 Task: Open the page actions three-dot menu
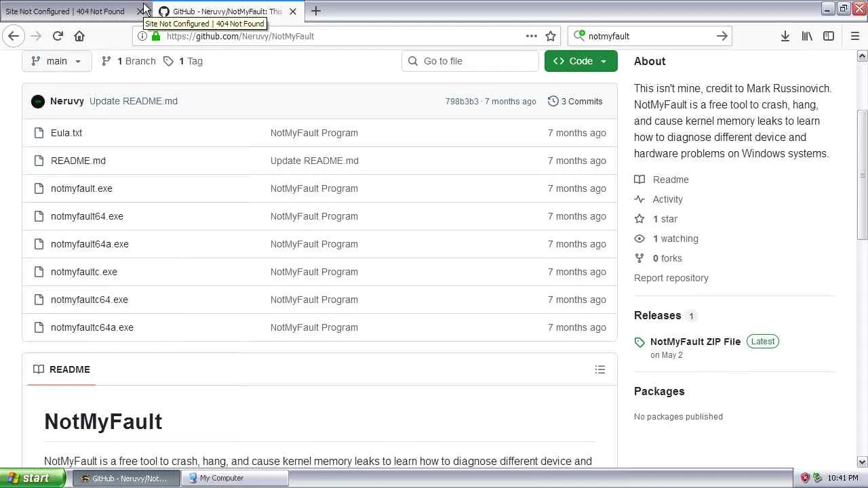click(x=532, y=36)
